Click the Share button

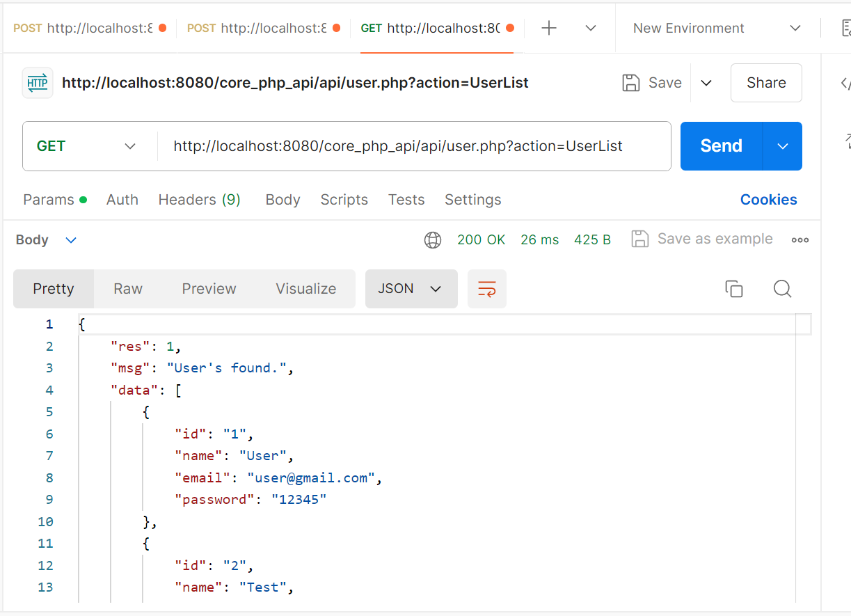766,83
